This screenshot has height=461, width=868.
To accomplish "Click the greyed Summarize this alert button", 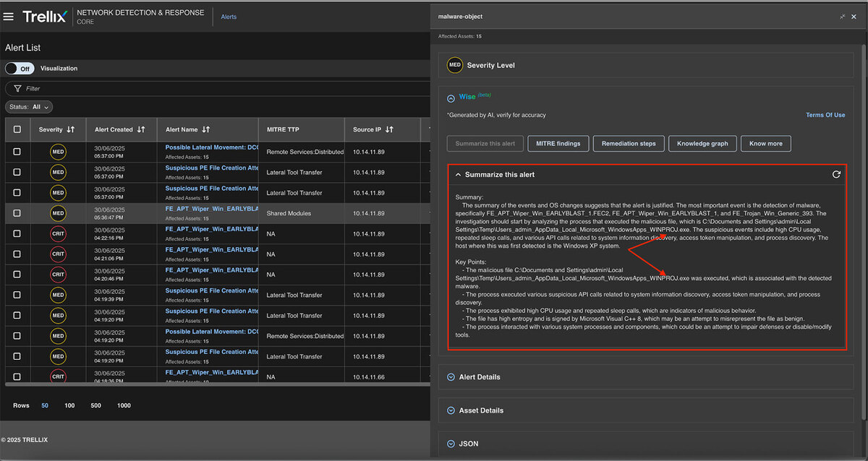I will coord(485,143).
